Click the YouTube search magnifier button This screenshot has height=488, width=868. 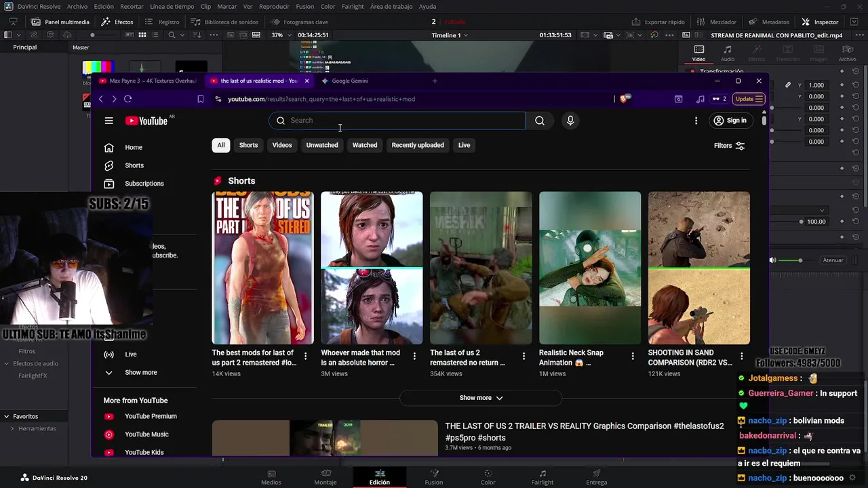tap(540, 121)
